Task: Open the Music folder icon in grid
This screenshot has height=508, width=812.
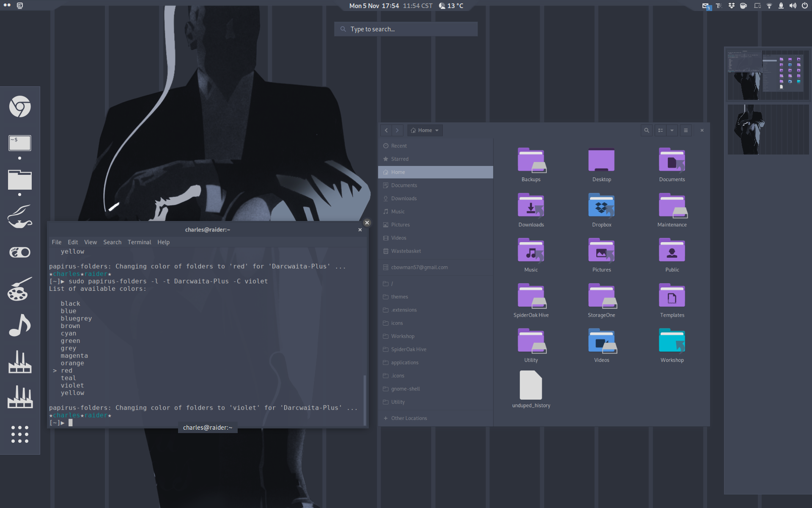Action: tap(531, 255)
